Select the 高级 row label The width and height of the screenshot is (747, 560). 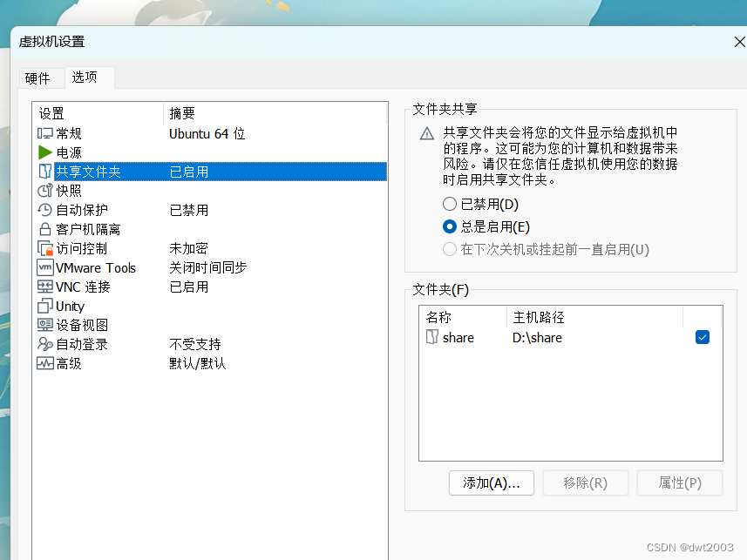point(69,363)
